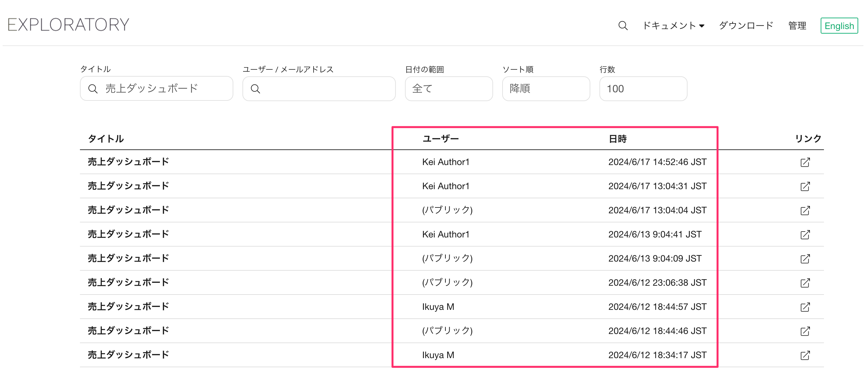Open link icon for 9:04:09 row
Image resolution: width=868 pixels, height=379 pixels.
coord(805,259)
